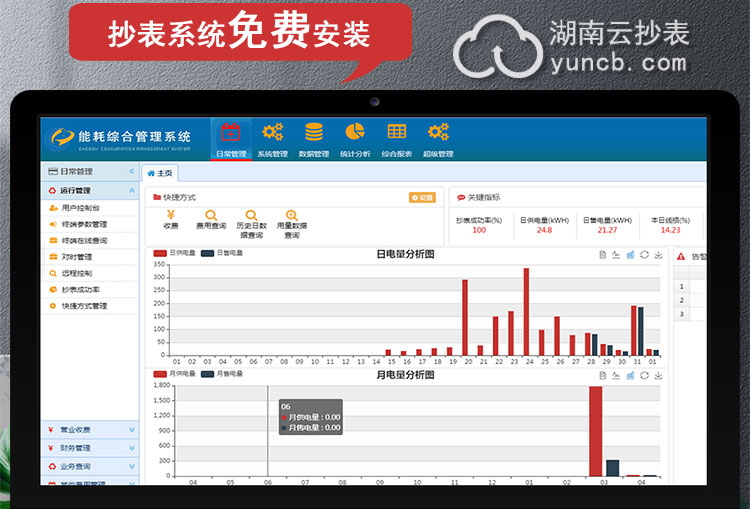
Task: Download the 日电量分析图 chart image
Action: 659,255
